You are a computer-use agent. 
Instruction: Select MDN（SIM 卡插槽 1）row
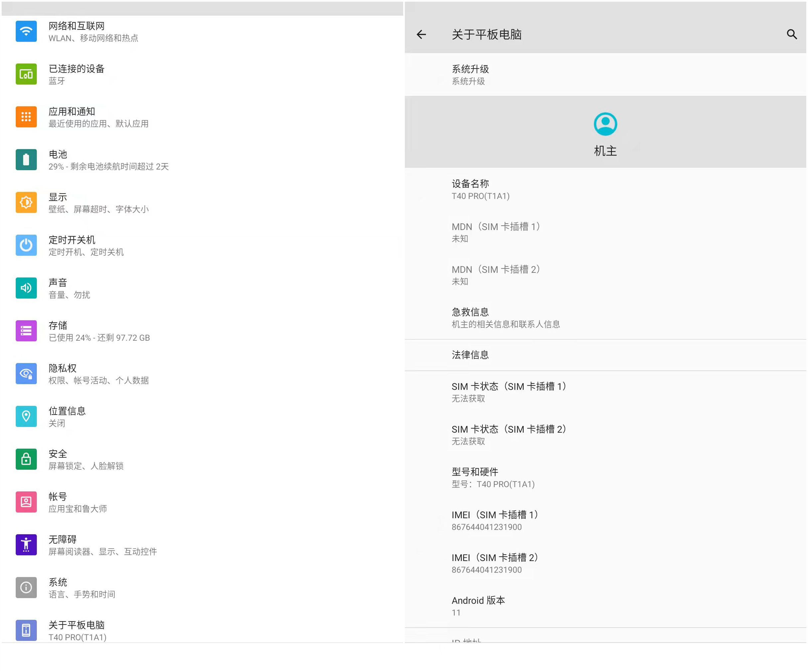(x=605, y=232)
